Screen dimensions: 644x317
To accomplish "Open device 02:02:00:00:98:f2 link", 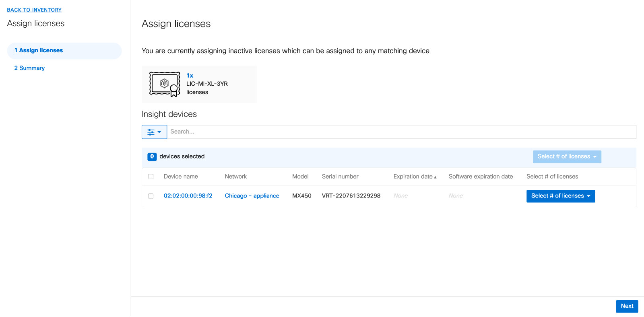I will (188, 196).
